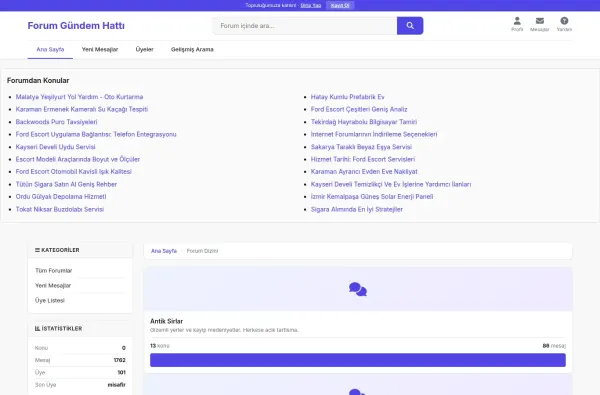Open Sakarya Taraklı Beyaz Eşya Servisi

(x=361, y=147)
